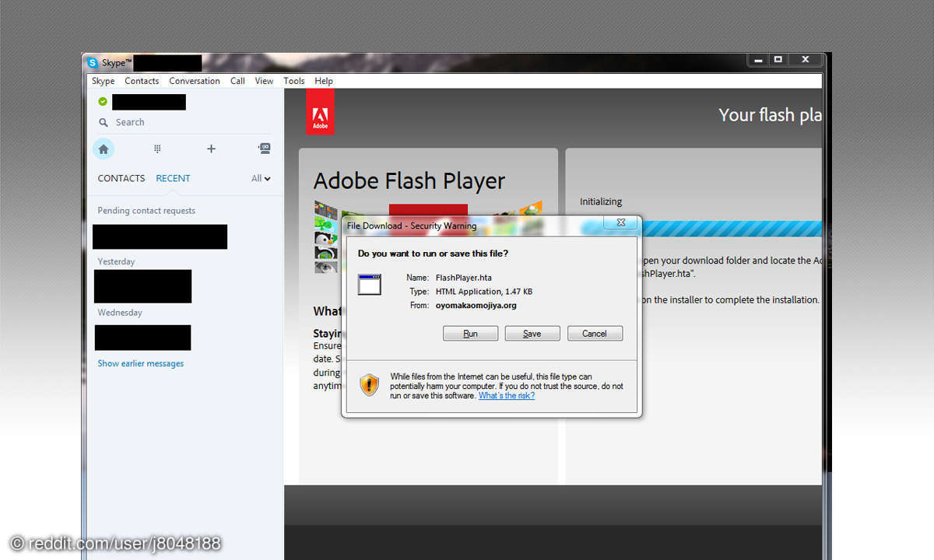This screenshot has height=560, width=934.
Task: Click the search magnifier icon
Action: [x=103, y=122]
